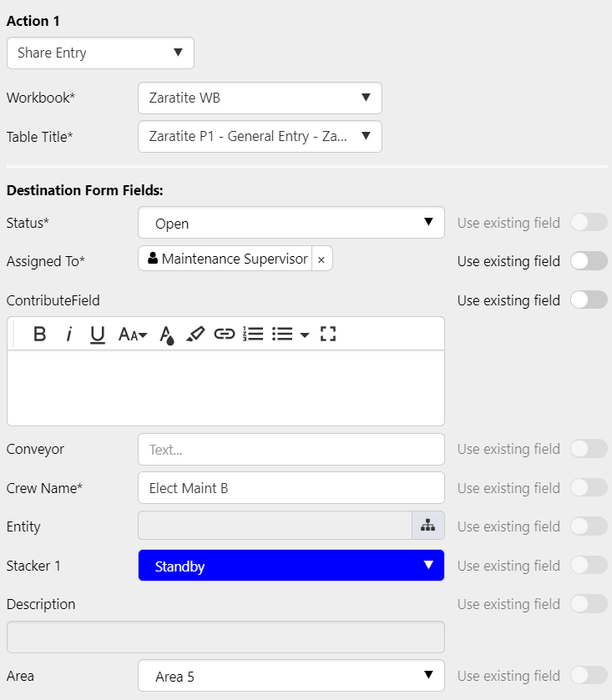Open the Entity hierarchy picker
The image size is (612, 700).
coord(427,526)
